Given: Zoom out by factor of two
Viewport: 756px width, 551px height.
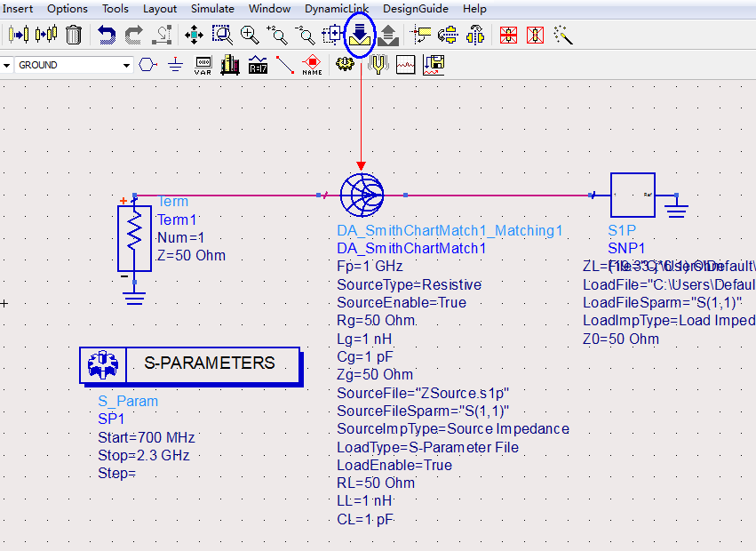Looking at the screenshot, I should [x=305, y=35].
